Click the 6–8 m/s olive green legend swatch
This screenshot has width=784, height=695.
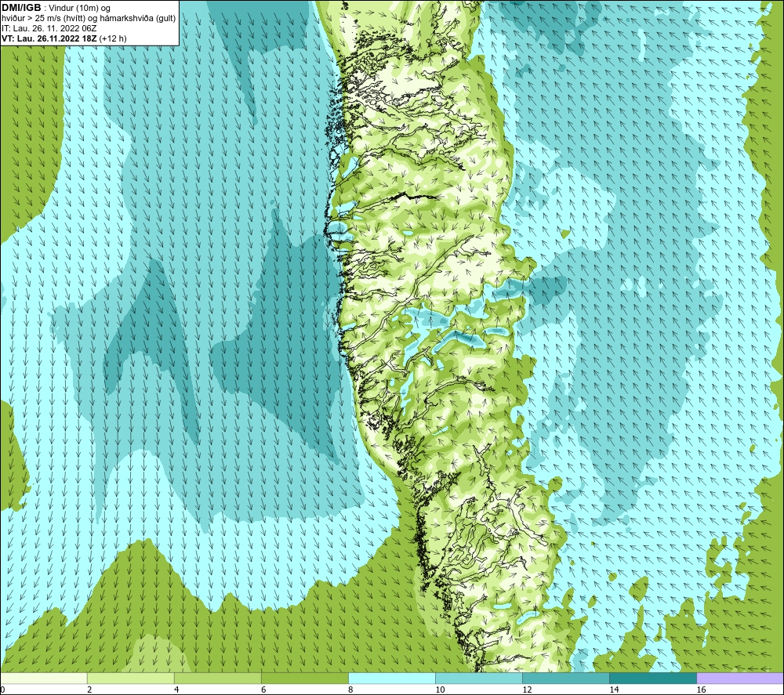click(305, 679)
